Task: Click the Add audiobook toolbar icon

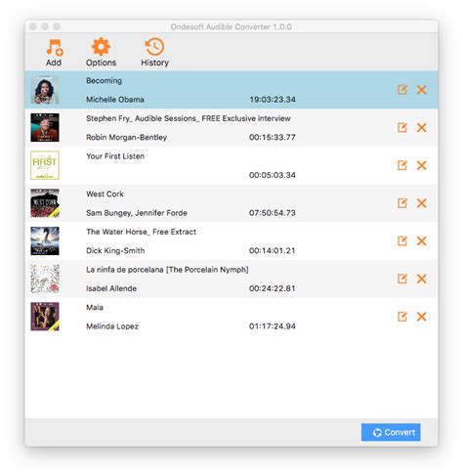Action: click(x=54, y=48)
